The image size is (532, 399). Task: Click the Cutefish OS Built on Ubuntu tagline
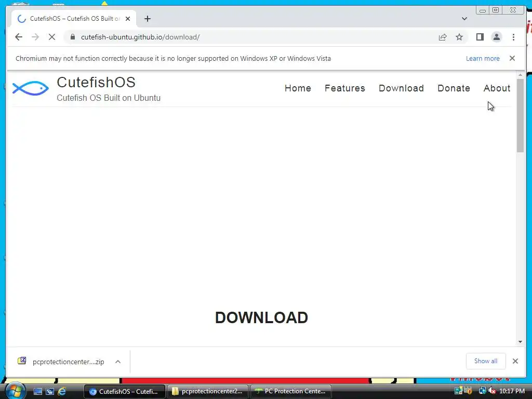(109, 98)
